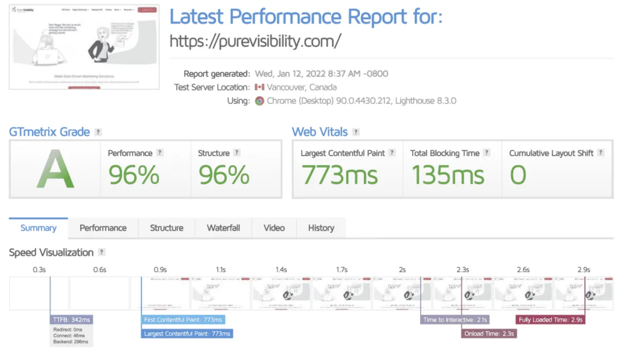Viewport: 622px width, 364px height.
Task: Open the Structure tab
Action: click(166, 228)
